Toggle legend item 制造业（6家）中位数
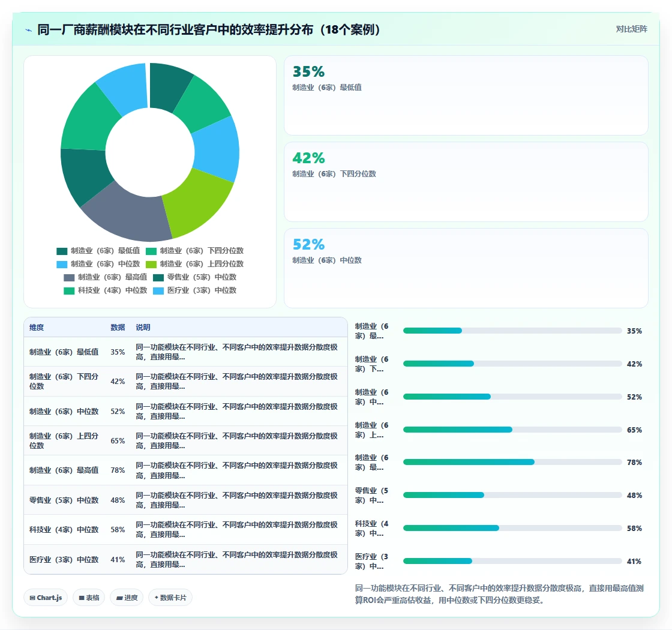The image size is (672, 630). (98, 264)
